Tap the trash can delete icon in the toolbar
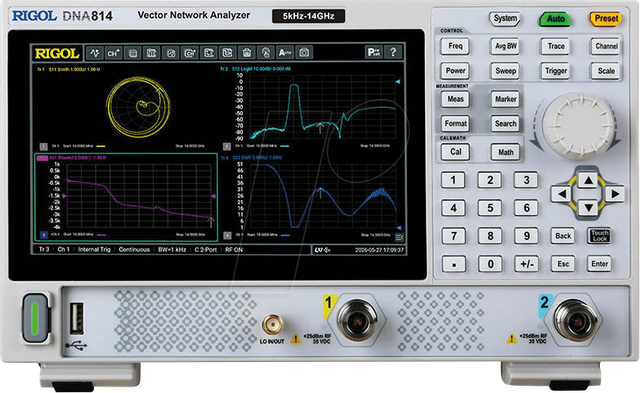 (246, 53)
